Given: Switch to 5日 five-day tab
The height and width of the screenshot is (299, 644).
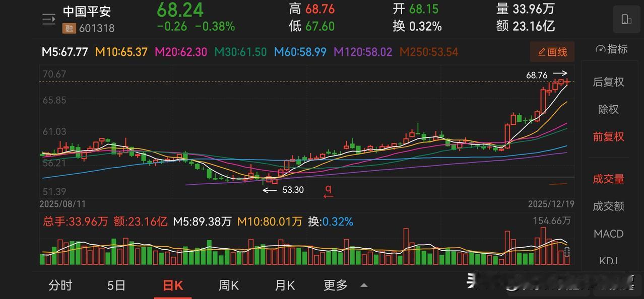Looking at the screenshot, I should pos(116,285).
